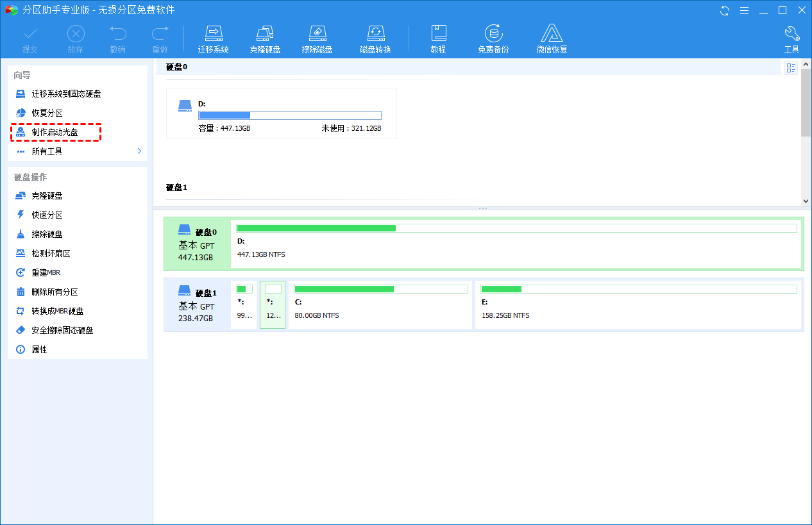Open 属性 properties in disk operations
The image size is (812, 525).
tap(31, 349)
